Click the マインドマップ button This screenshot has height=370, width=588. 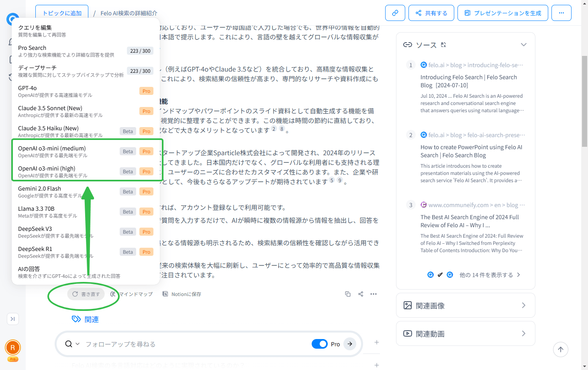(132, 294)
